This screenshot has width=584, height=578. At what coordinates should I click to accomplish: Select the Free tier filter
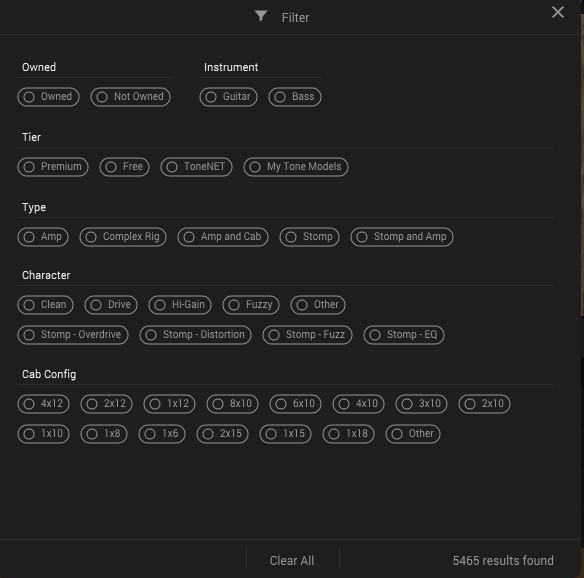click(x=124, y=167)
